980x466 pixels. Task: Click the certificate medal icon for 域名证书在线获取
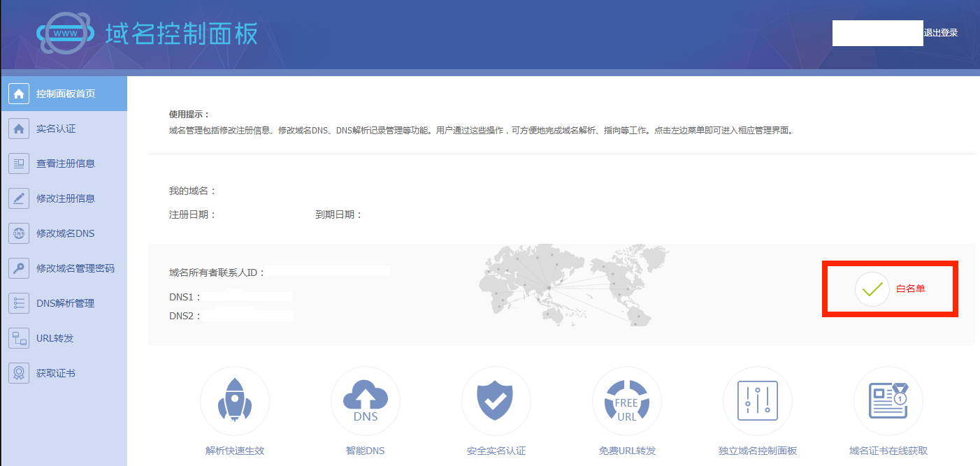(x=888, y=401)
